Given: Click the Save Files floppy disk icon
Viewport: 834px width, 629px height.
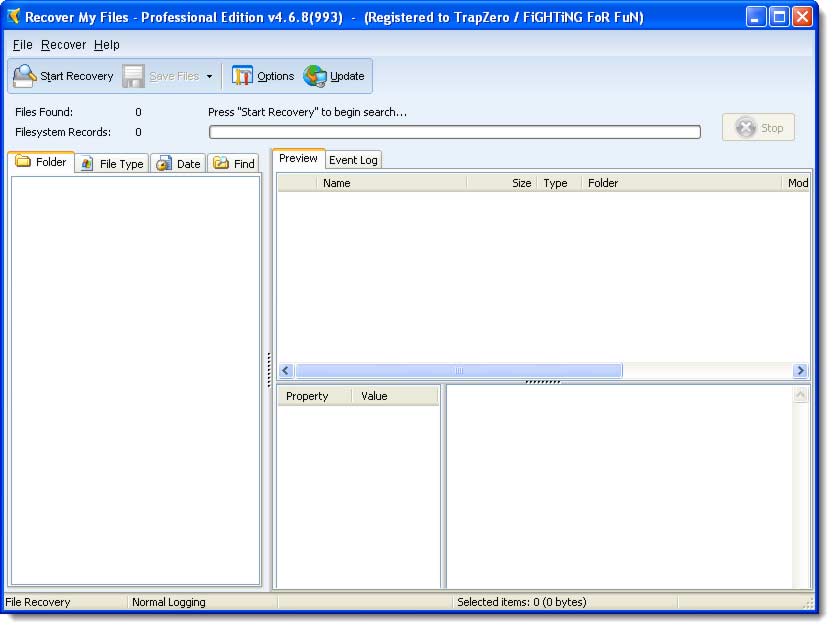Looking at the screenshot, I should [x=133, y=76].
